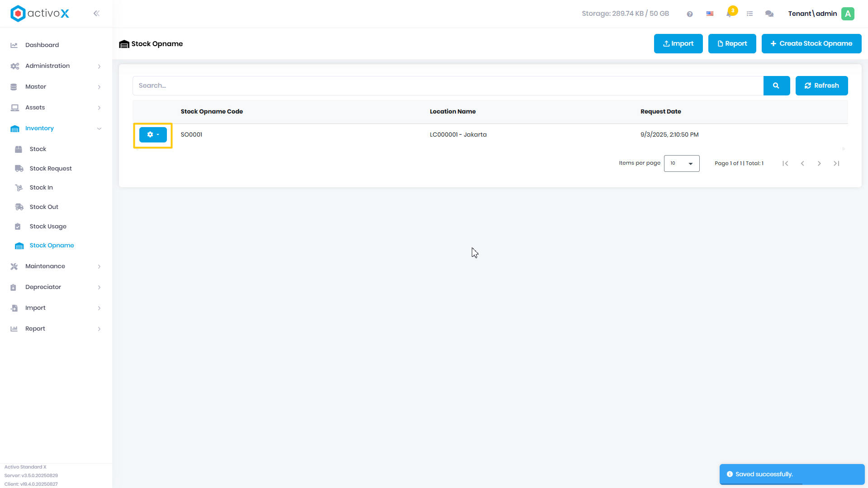
Task: Click the Administration gears icon
Action: (15, 66)
